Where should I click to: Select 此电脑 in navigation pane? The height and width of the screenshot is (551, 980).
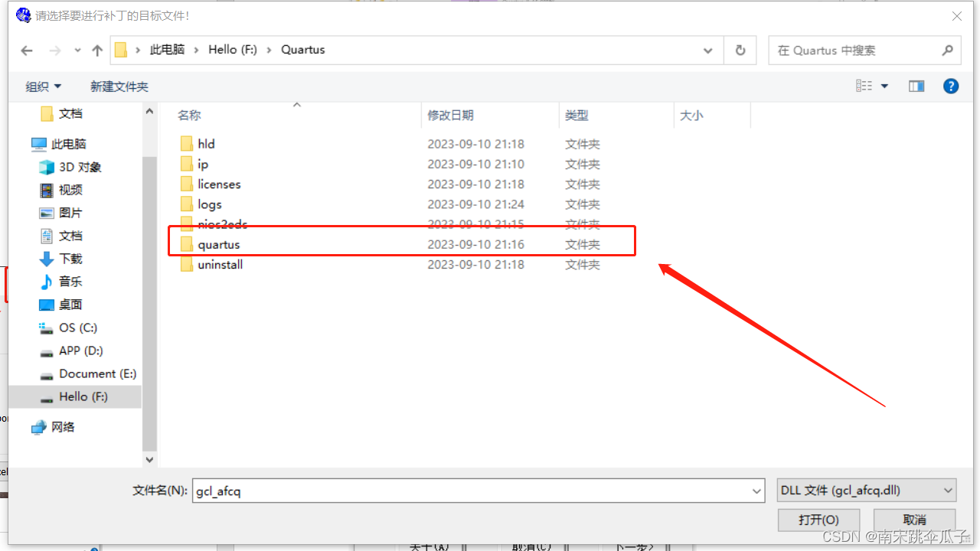[59, 144]
